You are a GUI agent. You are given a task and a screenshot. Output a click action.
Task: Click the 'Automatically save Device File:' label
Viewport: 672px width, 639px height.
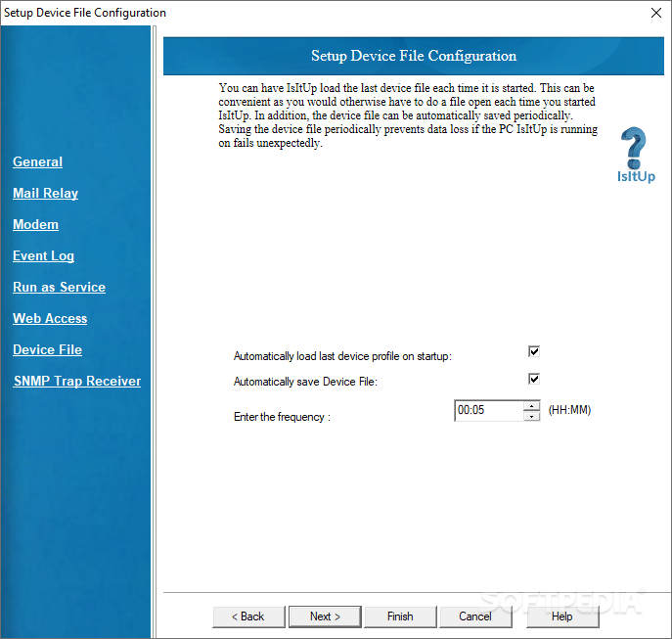click(x=305, y=382)
